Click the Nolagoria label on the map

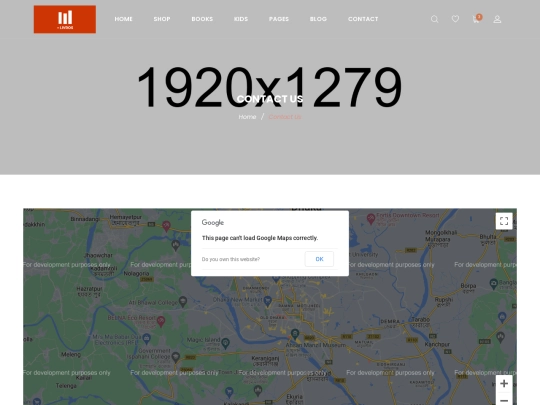pos(136,273)
